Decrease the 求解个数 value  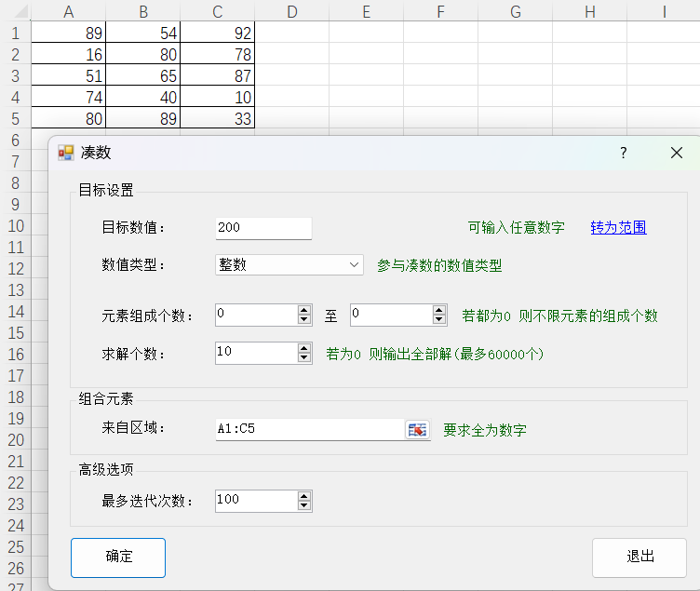point(304,358)
